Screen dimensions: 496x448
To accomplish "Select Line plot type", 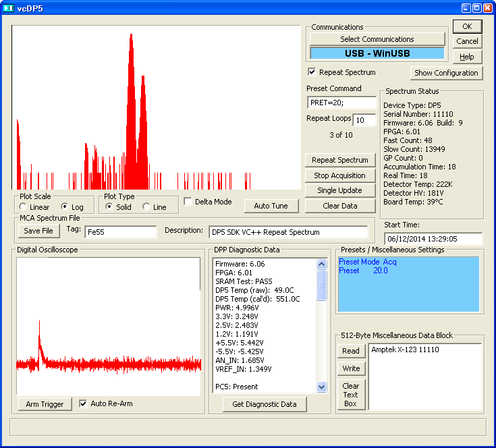I will point(146,206).
